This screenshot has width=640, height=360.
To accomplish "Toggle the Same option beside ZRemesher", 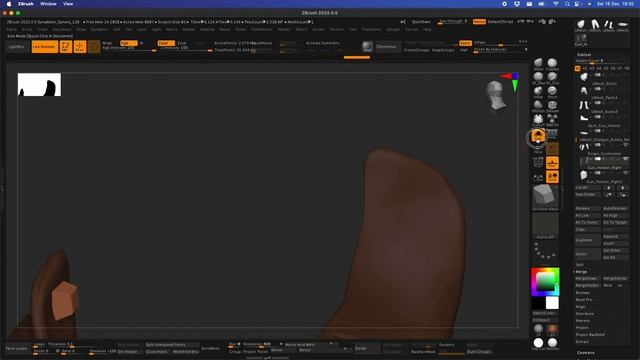I will (x=464, y=43).
